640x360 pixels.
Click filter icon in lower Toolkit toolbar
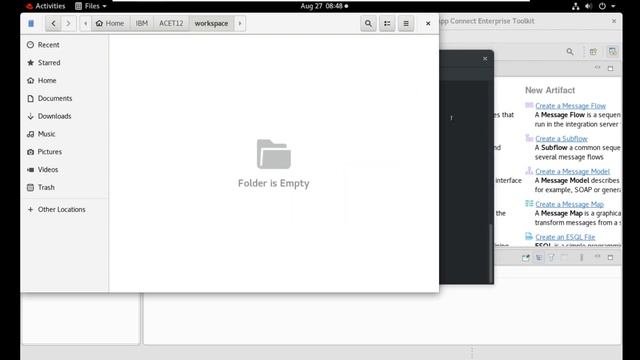pos(551,258)
